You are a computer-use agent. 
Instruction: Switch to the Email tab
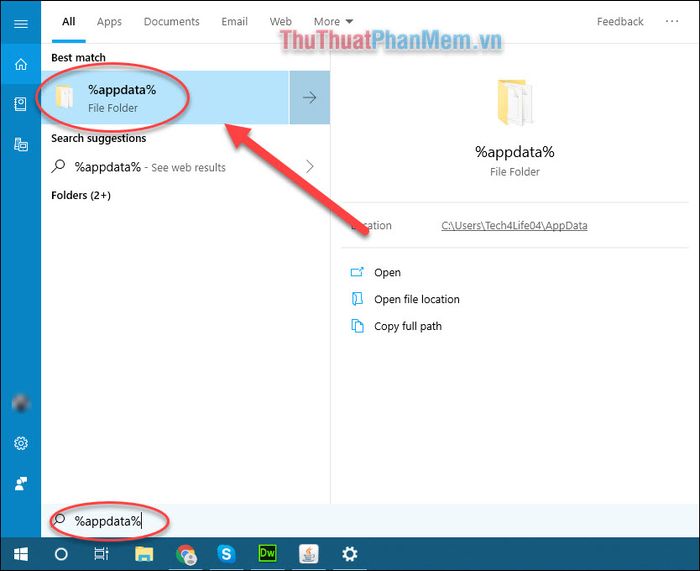[x=234, y=21]
